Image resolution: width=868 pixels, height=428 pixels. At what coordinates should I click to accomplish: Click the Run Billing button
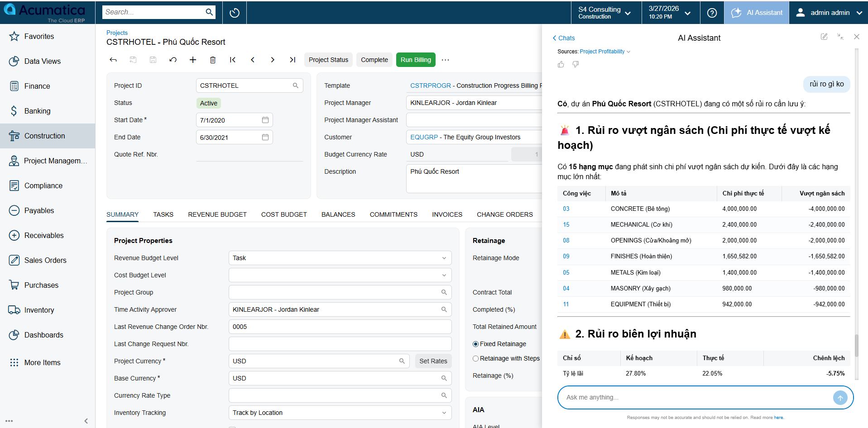416,60
